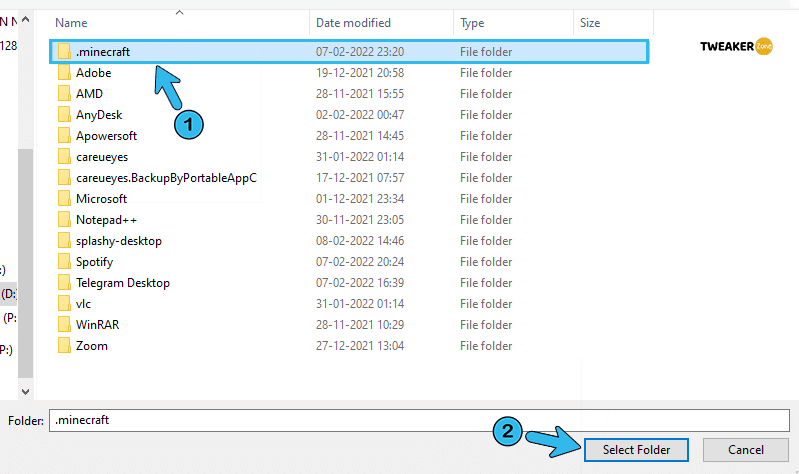The image size is (799, 474).
Task: Click date 02-02-2022 00:47 of AnyDesk
Action: (x=360, y=115)
